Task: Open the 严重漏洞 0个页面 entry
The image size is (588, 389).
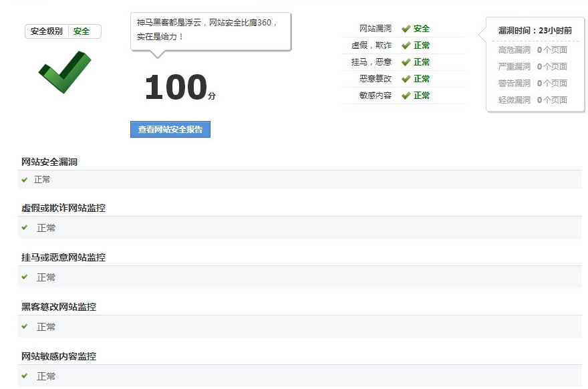Action: tap(533, 67)
